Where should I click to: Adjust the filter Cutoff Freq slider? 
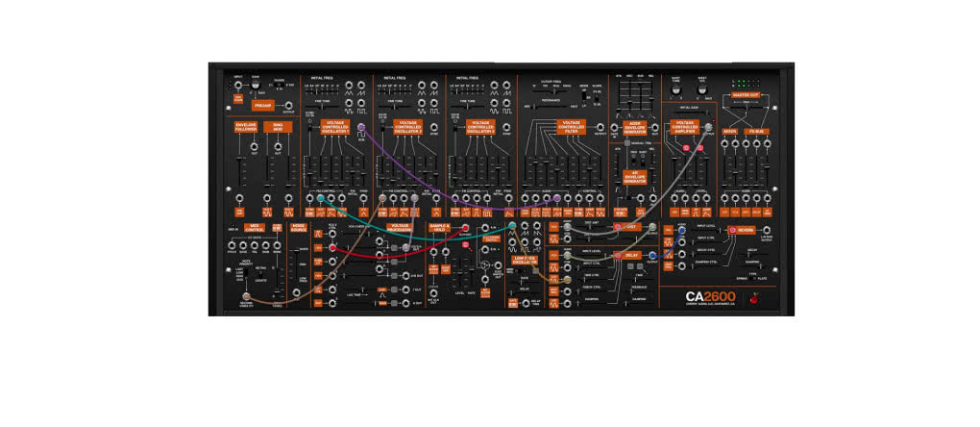click(551, 90)
